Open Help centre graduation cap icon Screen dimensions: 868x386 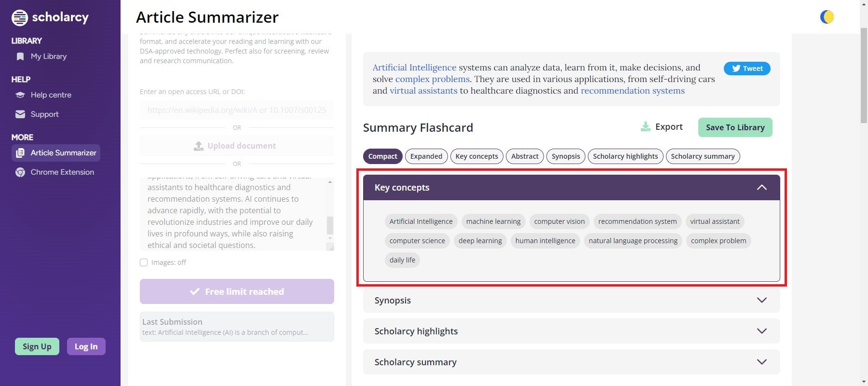click(20, 95)
